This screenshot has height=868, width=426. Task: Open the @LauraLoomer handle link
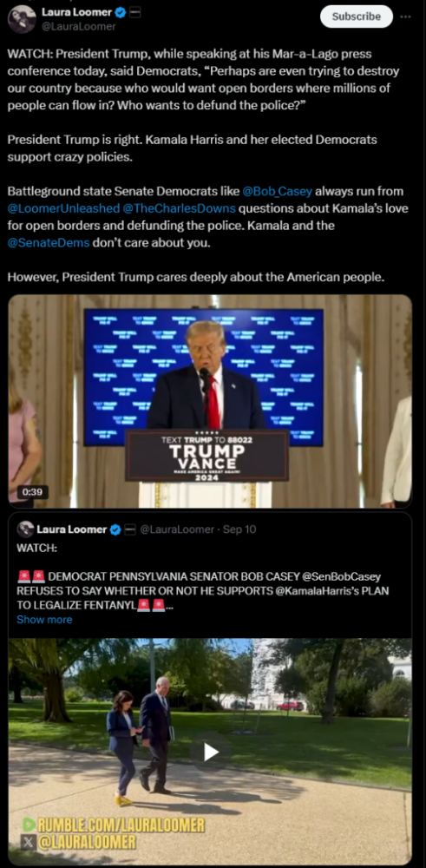[x=79, y=27]
